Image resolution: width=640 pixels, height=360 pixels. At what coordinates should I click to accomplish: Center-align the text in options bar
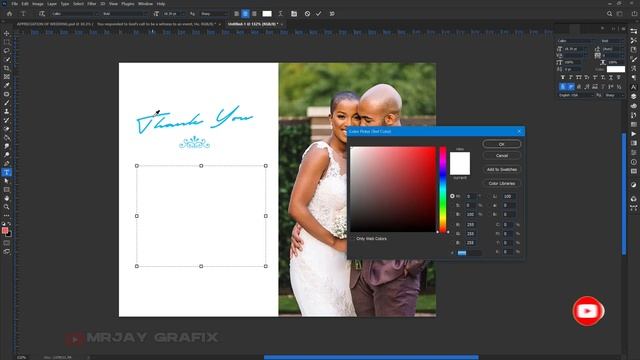[245, 13]
